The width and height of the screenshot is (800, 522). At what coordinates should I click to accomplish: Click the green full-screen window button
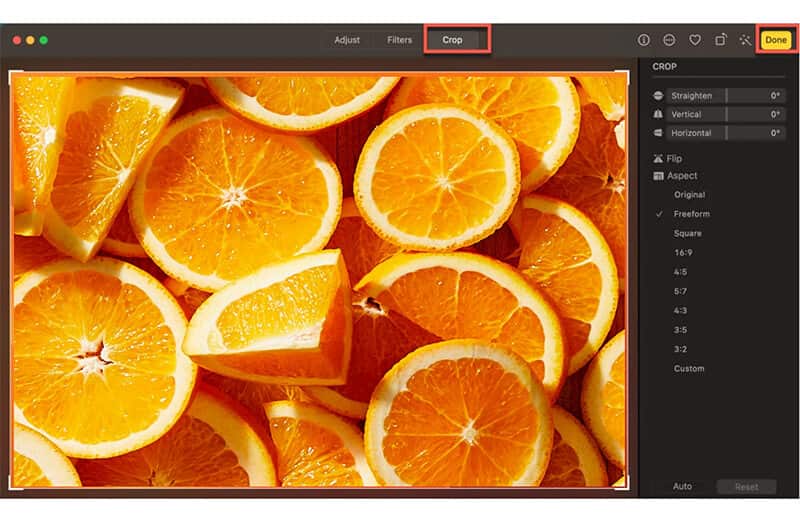tap(44, 40)
